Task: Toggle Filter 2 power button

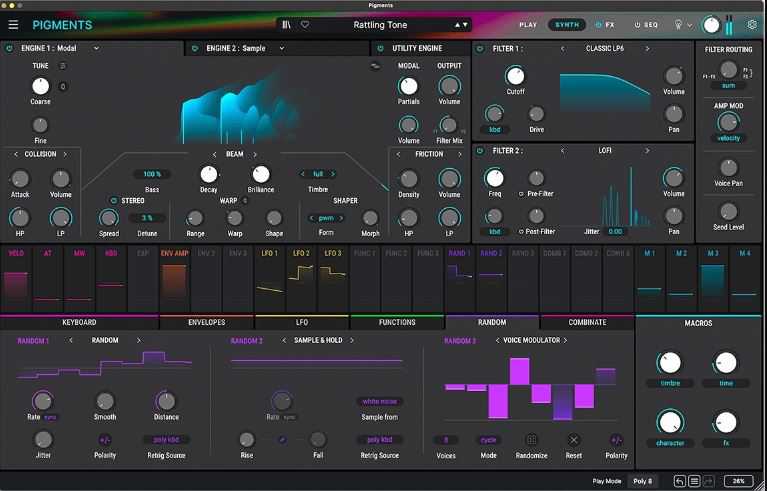Action: click(x=480, y=151)
